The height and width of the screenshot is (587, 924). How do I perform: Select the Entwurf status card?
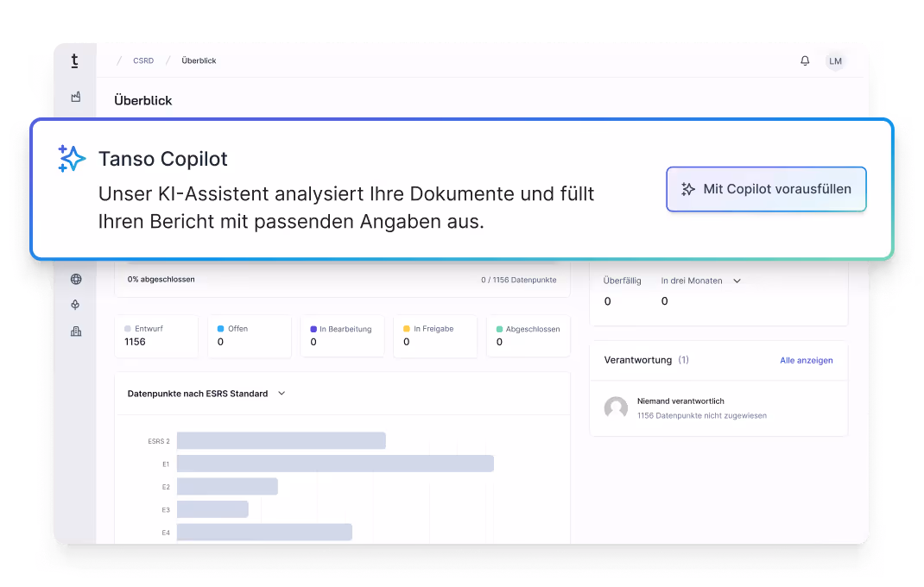coord(156,336)
